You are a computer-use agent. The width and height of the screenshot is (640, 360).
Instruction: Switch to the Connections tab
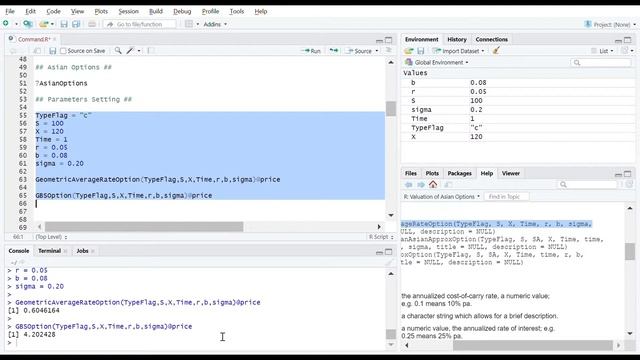pos(491,40)
